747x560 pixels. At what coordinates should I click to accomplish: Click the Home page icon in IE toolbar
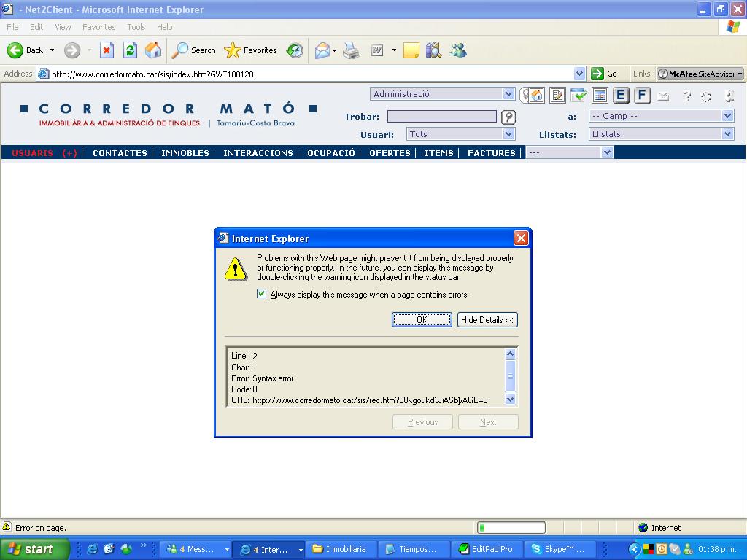pyautogui.click(x=153, y=50)
